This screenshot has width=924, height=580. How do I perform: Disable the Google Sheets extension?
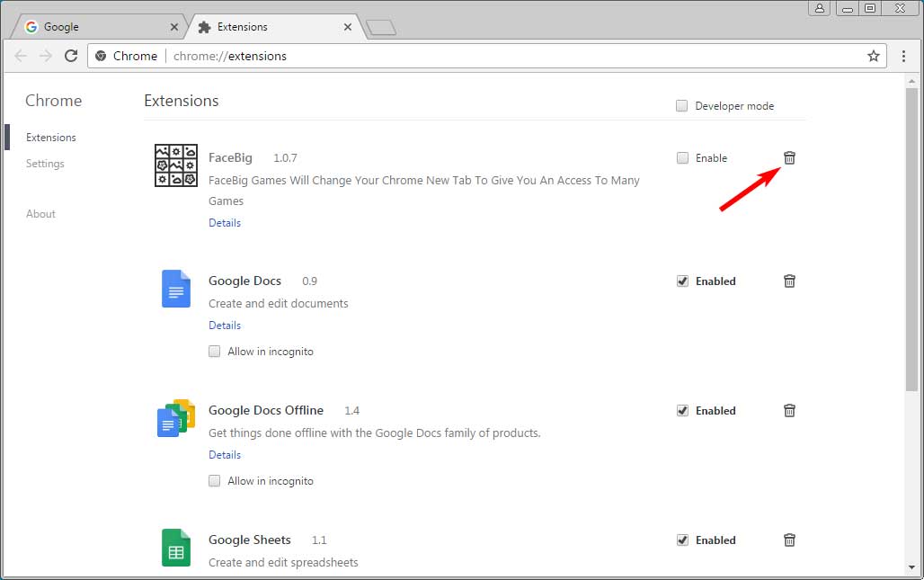(681, 540)
